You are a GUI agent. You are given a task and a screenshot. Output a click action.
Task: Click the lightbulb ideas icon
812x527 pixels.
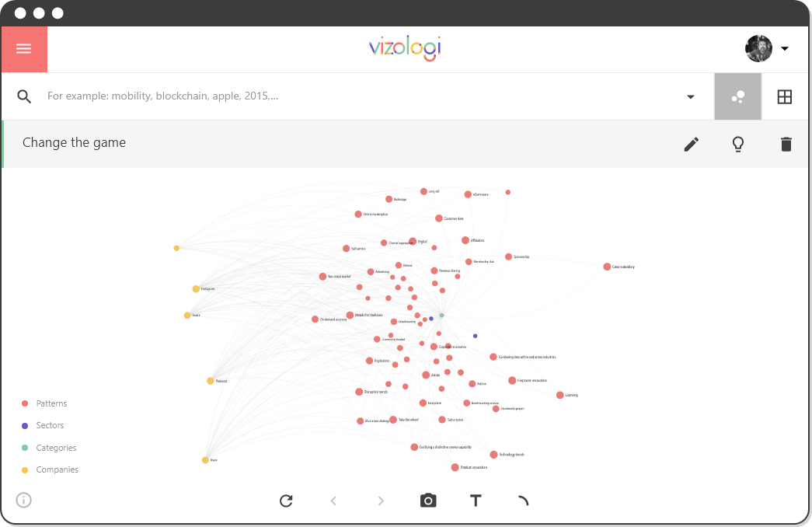[738, 144]
